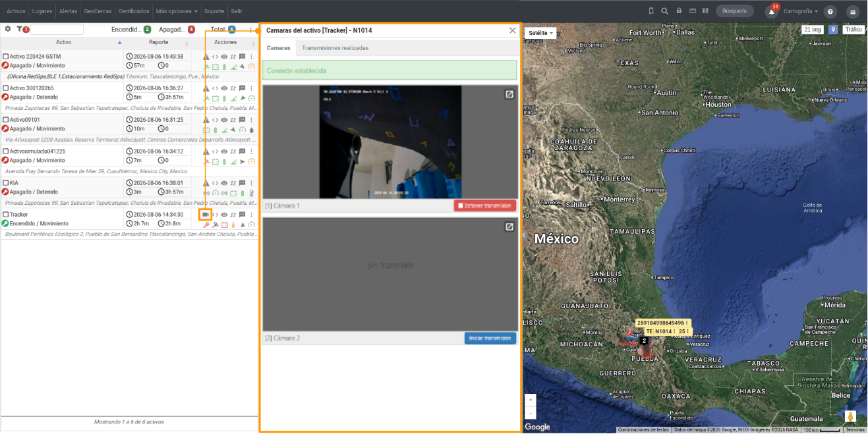The width and height of the screenshot is (868, 434).
Task: Drop Street View pegman on the map
Action: (x=851, y=416)
